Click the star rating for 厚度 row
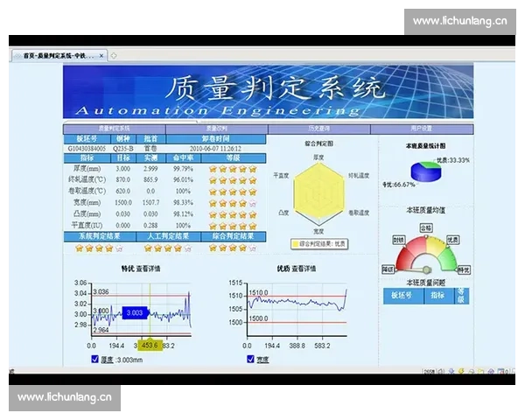Image resolution: width=525 pixels, height=420 pixels. [x=233, y=169]
